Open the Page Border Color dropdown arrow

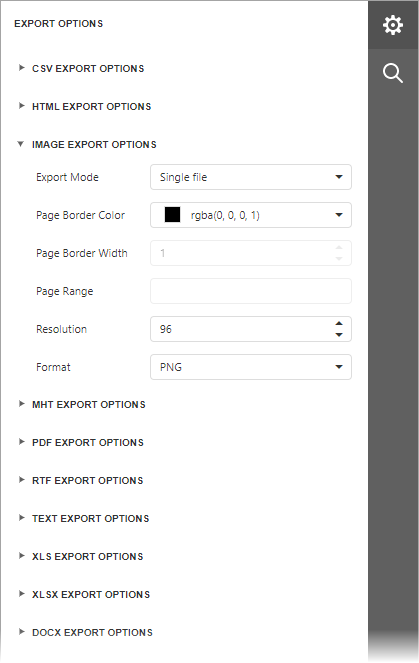[339, 215]
